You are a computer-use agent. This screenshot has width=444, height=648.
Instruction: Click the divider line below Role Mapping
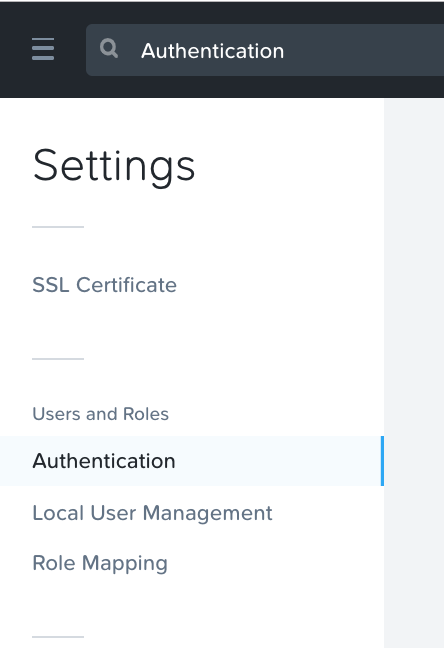[58, 637]
